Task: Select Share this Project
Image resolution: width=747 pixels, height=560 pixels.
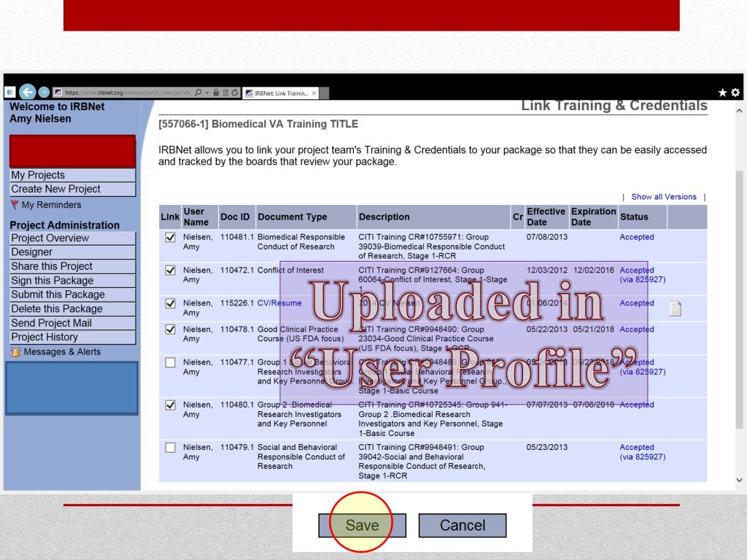Action: pos(73,266)
